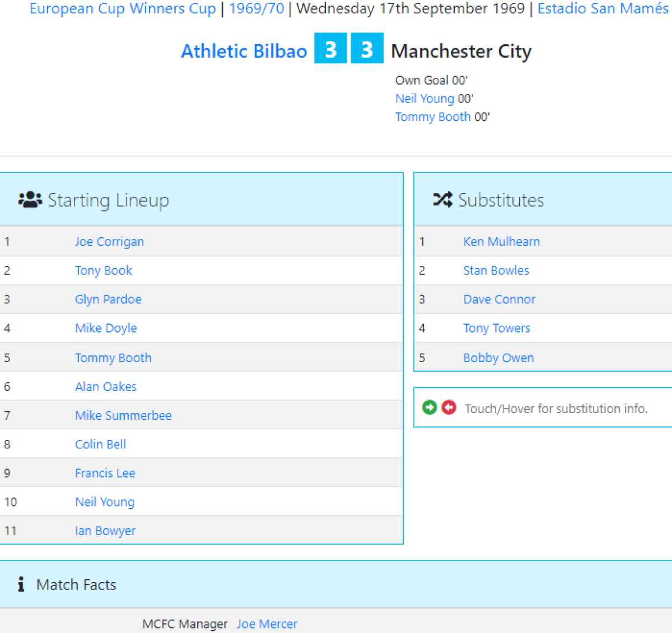Click the Athletic Bilbao score box
The height and width of the screenshot is (633, 672).
(x=330, y=49)
